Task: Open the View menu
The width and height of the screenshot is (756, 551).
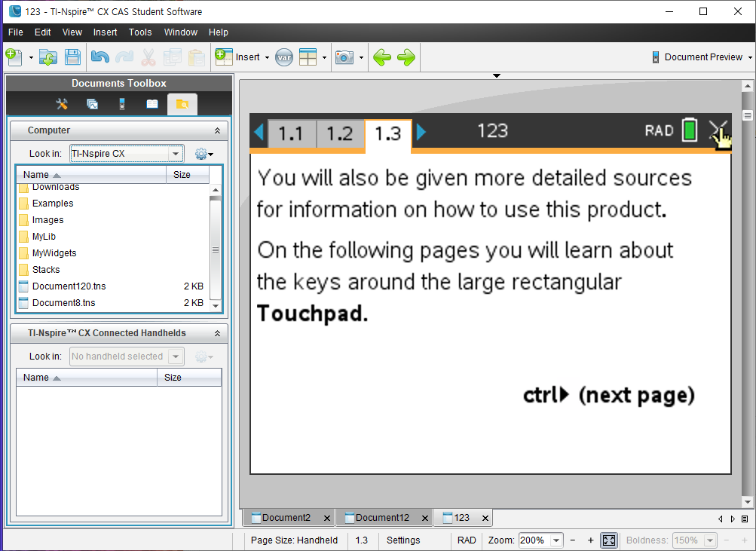Action: pos(72,32)
